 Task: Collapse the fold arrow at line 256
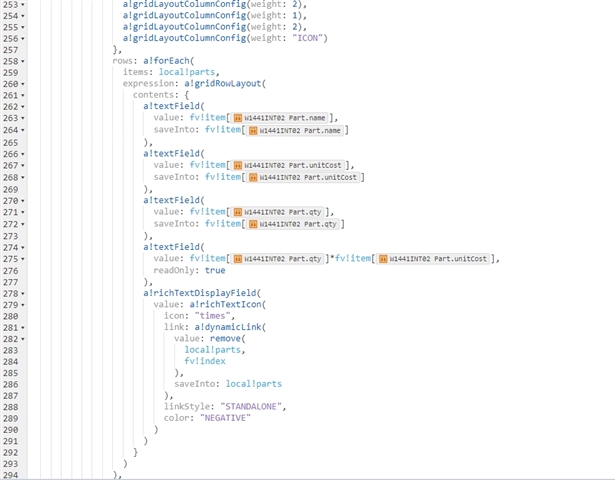coord(23,39)
